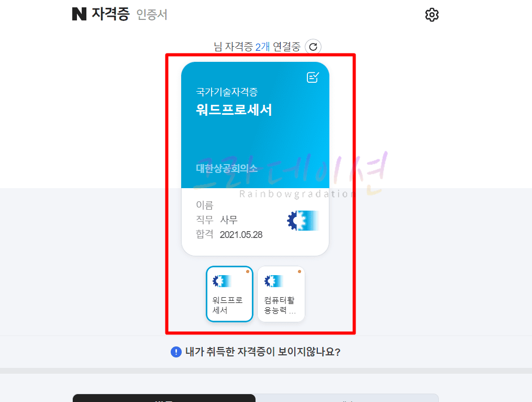This screenshot has width=532, height=402.
Task: Refresh the linked certificates list
Action: click(313, 47)
